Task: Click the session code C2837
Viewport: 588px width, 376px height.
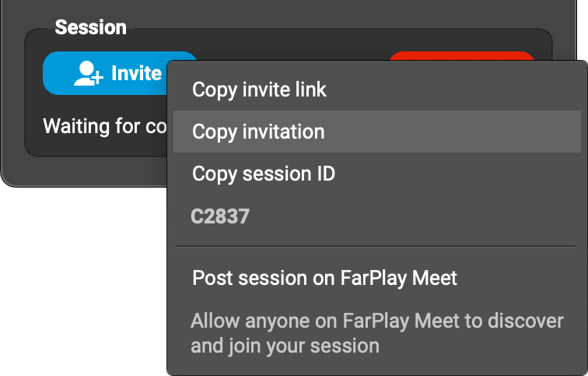Action: point(220,216)
